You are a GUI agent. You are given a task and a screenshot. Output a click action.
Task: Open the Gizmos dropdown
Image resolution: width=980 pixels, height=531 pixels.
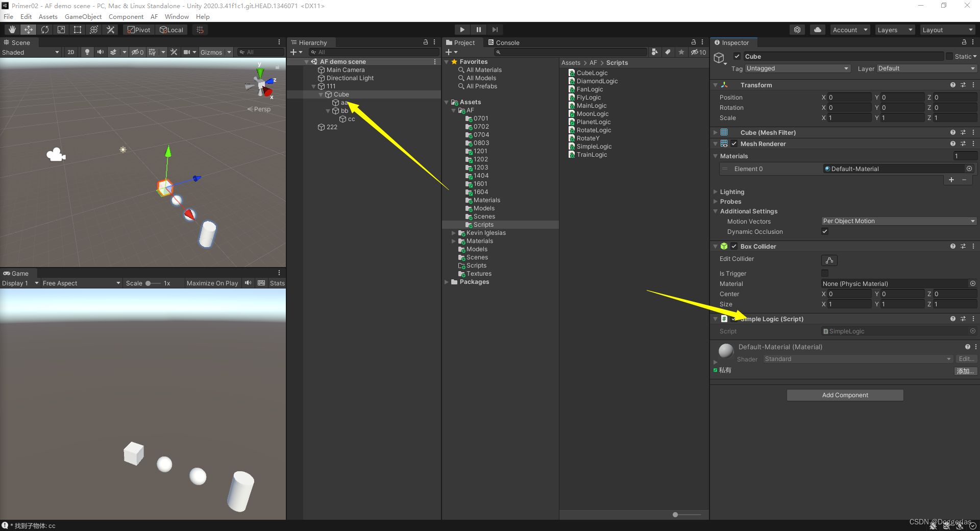click(215, 52)
